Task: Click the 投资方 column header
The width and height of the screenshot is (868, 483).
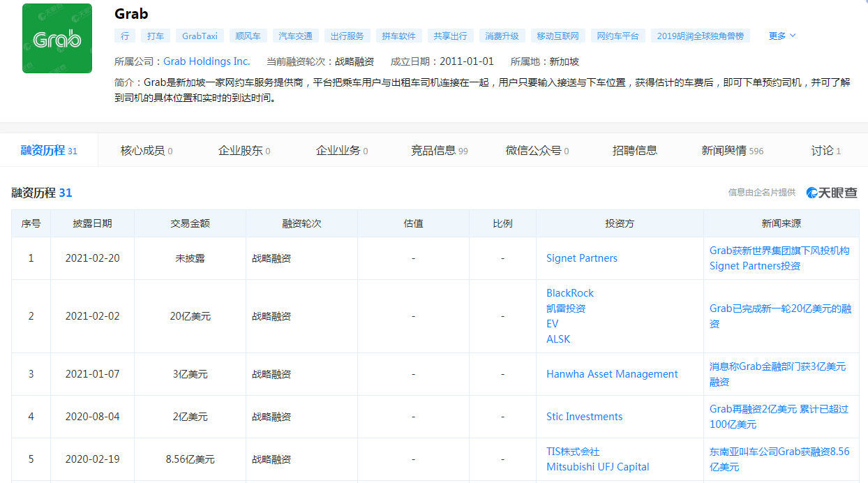Action: 620,223
